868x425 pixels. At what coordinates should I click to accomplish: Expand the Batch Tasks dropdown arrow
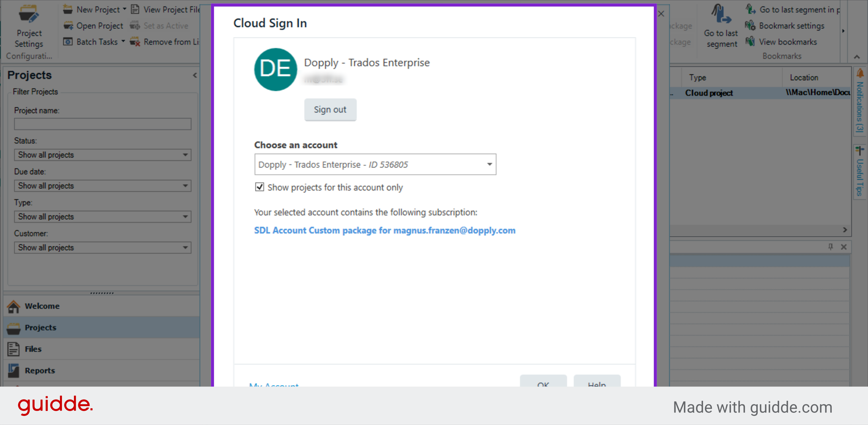[123, 42]
